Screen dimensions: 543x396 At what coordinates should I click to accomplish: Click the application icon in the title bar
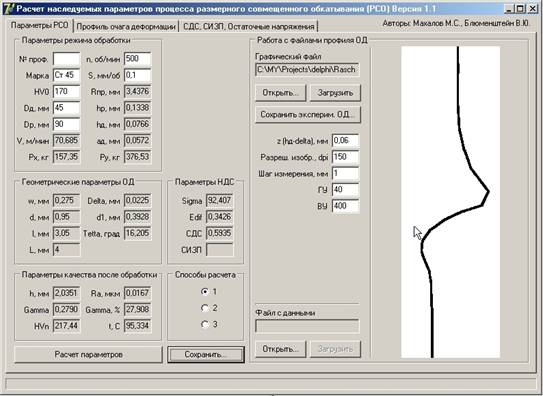tap(9, 8)
